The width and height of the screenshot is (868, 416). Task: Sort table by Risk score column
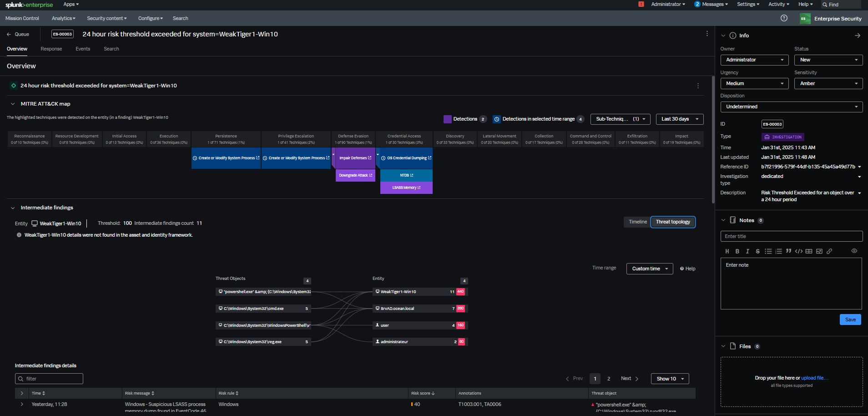point(423,393)
